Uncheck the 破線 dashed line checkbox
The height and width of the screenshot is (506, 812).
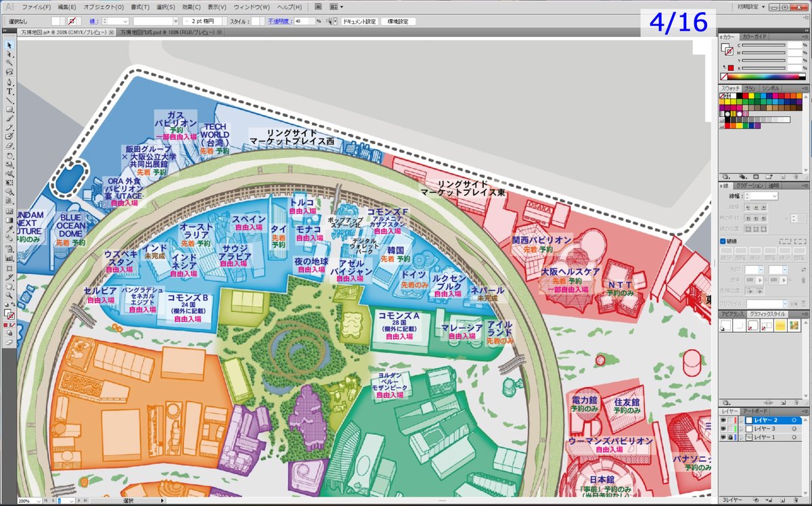pos(723,241)
